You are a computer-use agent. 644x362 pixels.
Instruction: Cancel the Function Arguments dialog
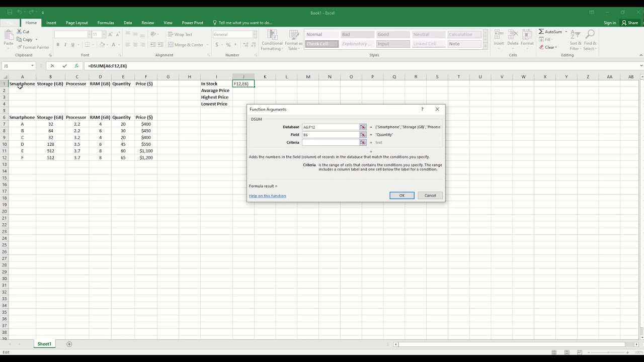(430, 196)
